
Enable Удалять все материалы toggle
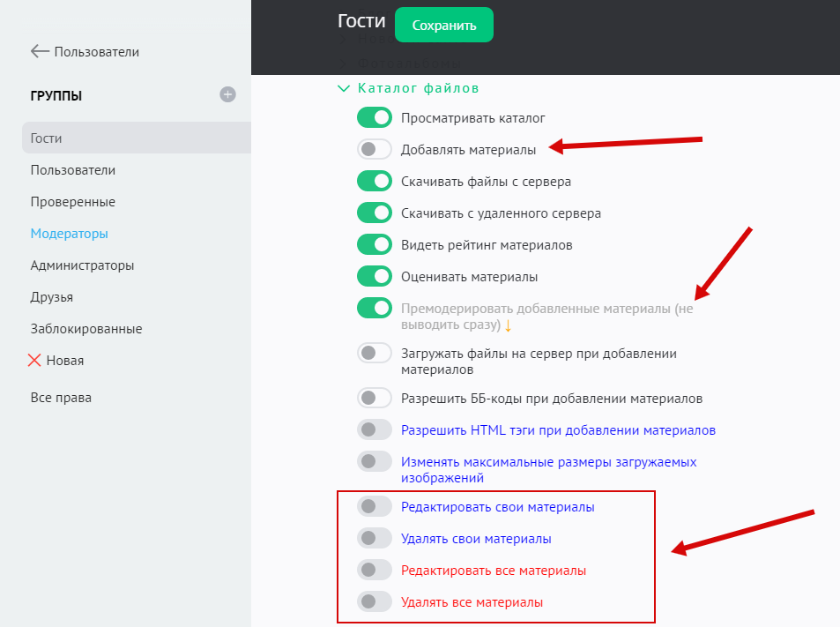click(375, 602)
